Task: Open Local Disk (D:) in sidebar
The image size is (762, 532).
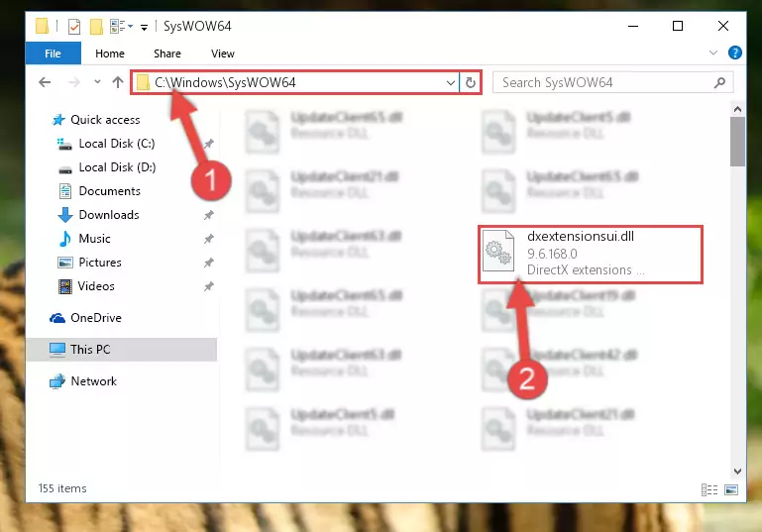Action: (117, 167)
